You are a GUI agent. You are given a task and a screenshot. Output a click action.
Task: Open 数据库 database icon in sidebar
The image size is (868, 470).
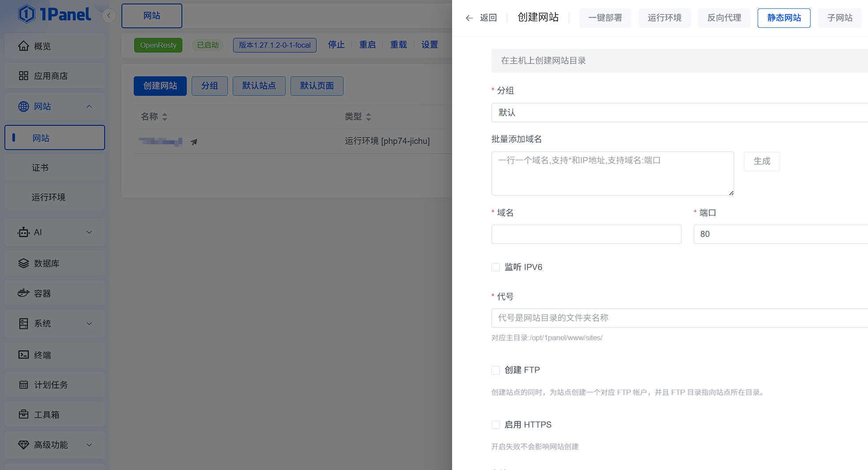23,263
